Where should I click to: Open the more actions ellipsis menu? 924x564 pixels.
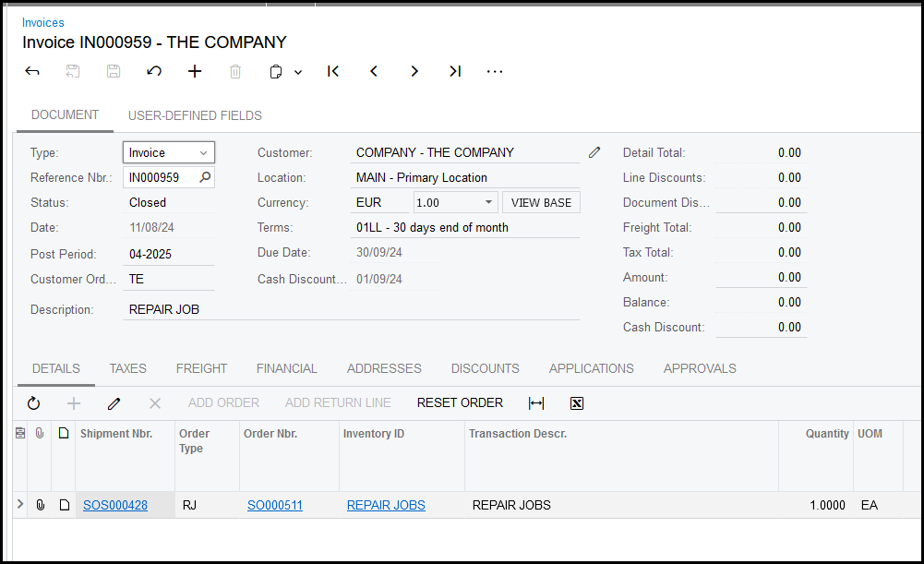495,71
